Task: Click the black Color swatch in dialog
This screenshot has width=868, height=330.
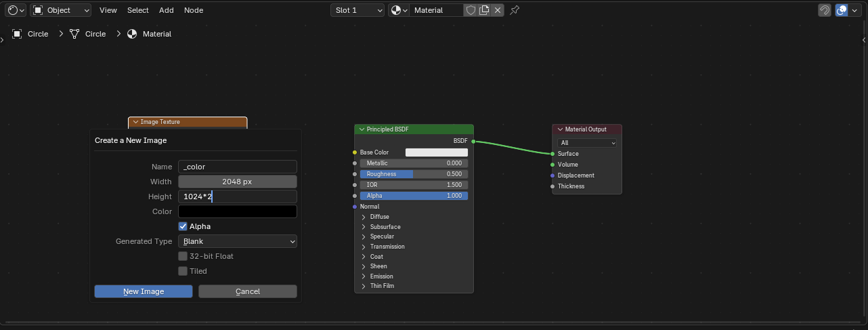Action: pos(237,211)
